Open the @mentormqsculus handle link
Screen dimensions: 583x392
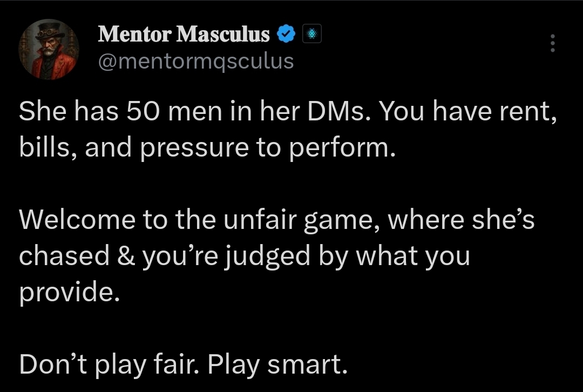tap(196, 62)
